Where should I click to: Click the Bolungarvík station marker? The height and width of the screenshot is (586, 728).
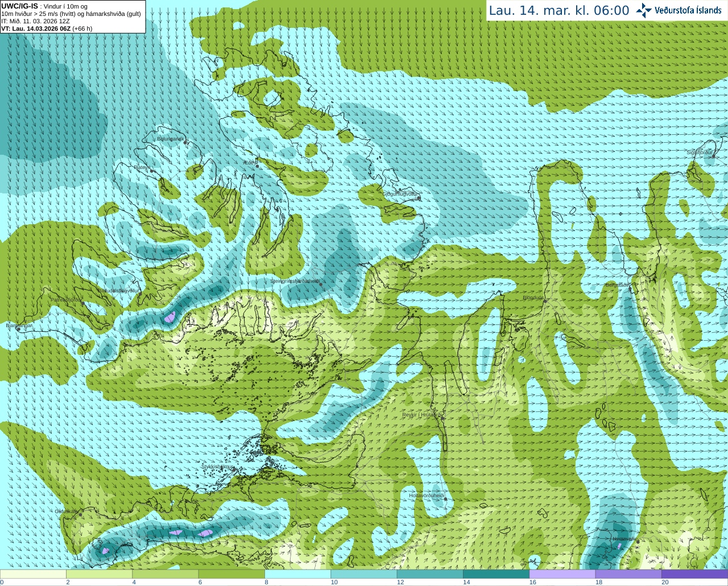pyautogui.click(x=186, y=142)
